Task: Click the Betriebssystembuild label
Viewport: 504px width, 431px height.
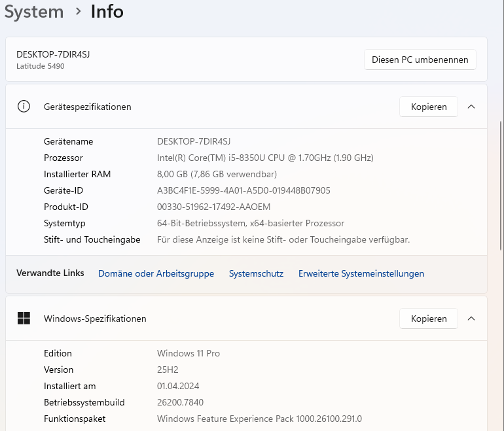Action: [84, 402]
